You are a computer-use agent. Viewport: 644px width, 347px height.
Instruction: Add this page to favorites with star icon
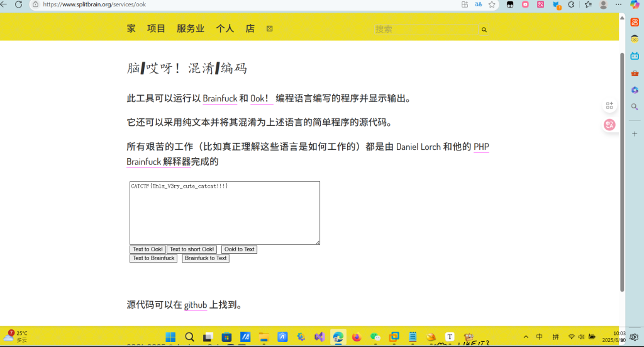coord(492,4)
